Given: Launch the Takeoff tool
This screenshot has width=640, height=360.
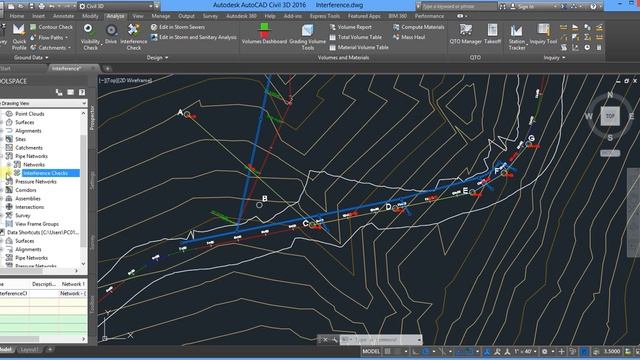Looking at the screenshot, I should [492, 34].
